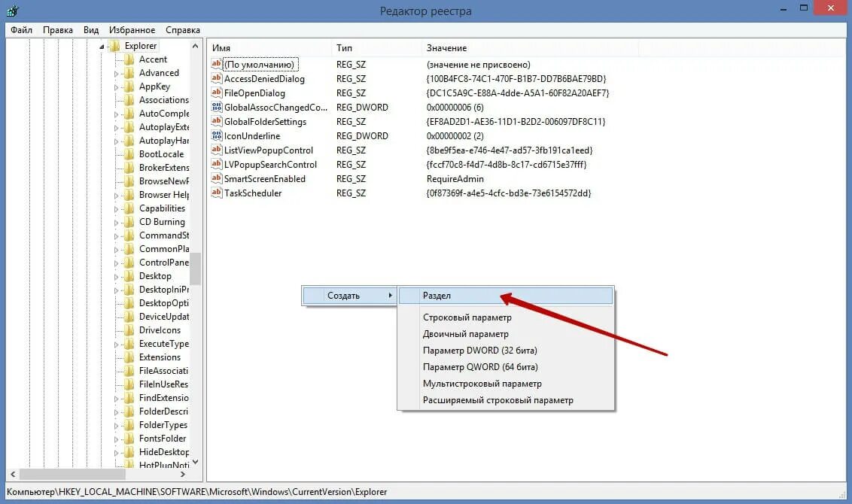Click the string icon of LVPopupSearchControl value

click(x=216, y=164)
